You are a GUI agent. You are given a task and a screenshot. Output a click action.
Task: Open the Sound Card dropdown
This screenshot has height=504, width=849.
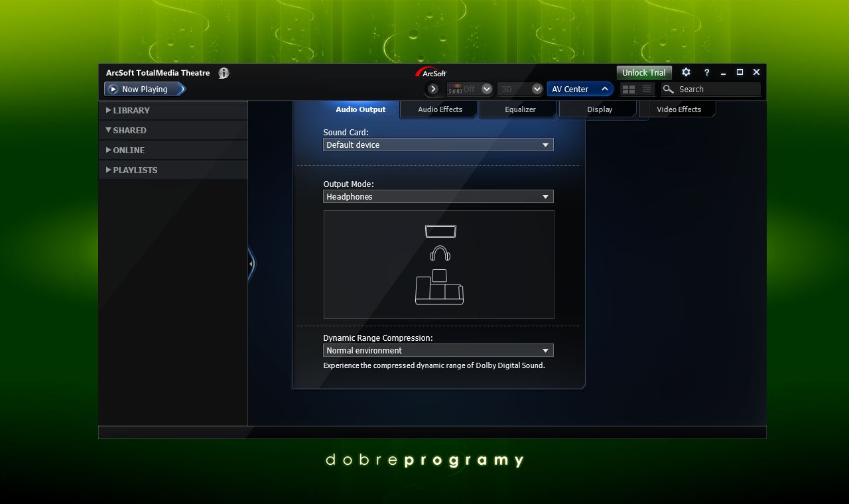coord(438,145)
